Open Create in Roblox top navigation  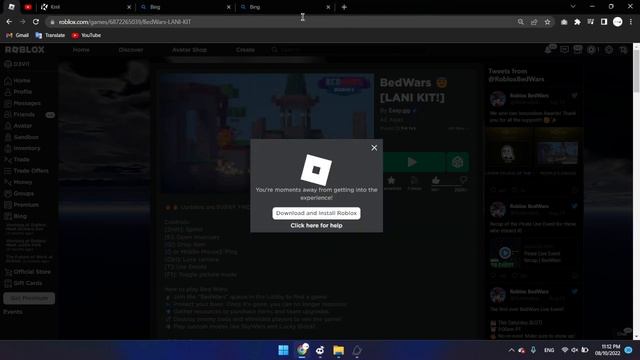tap(245, 50)
